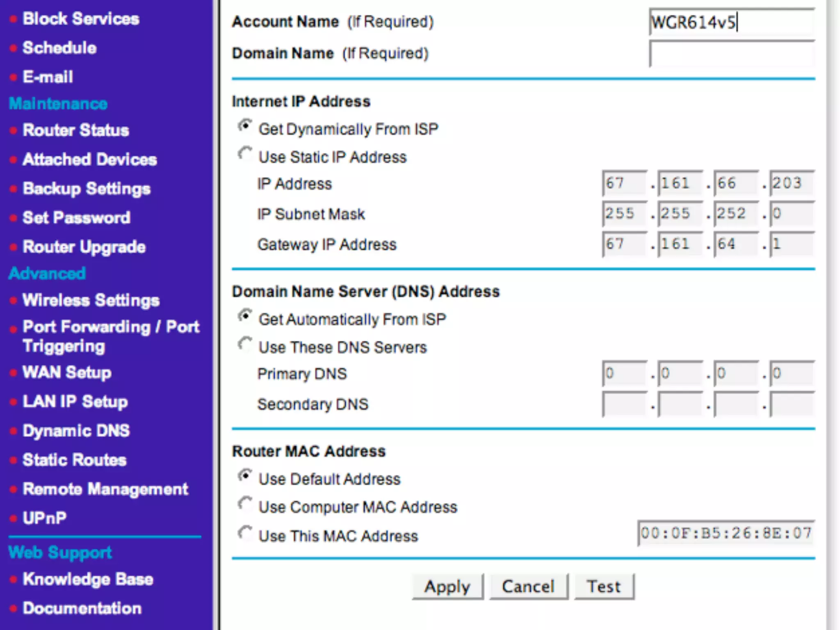Click the Domain Name input field
This screenshot has height=630, width=840.
[x=731, y=54]
